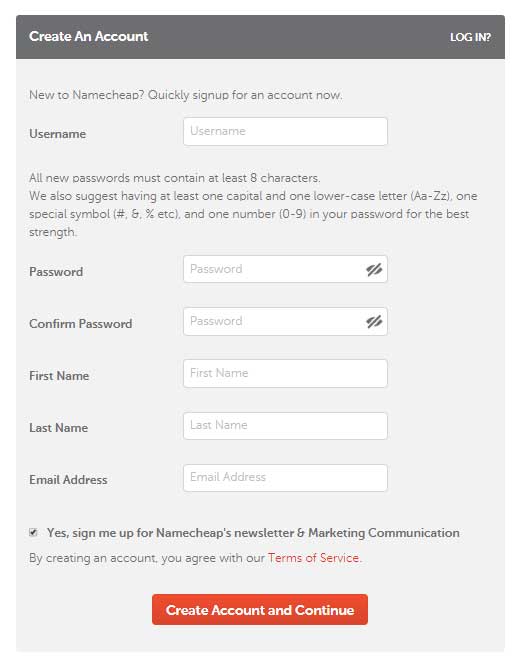Focus the Username input field

[286, 132]
